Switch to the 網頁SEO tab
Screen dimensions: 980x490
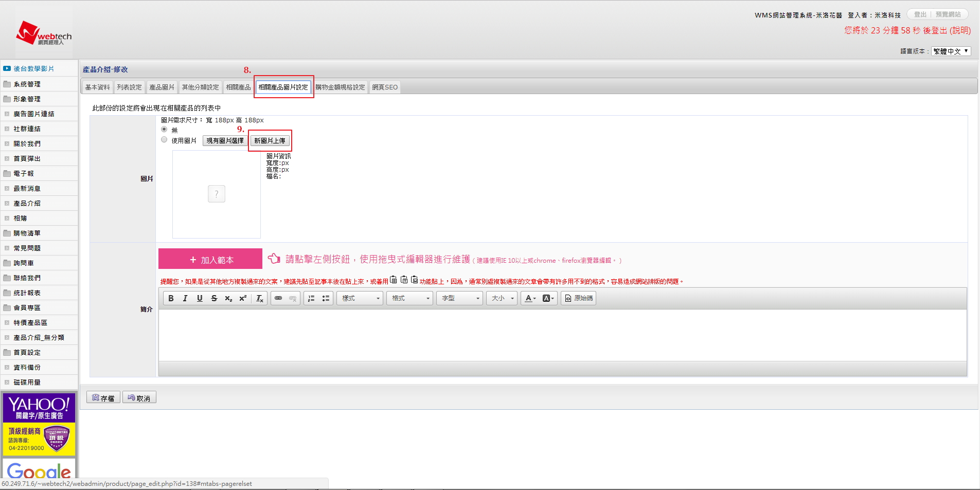385,87
